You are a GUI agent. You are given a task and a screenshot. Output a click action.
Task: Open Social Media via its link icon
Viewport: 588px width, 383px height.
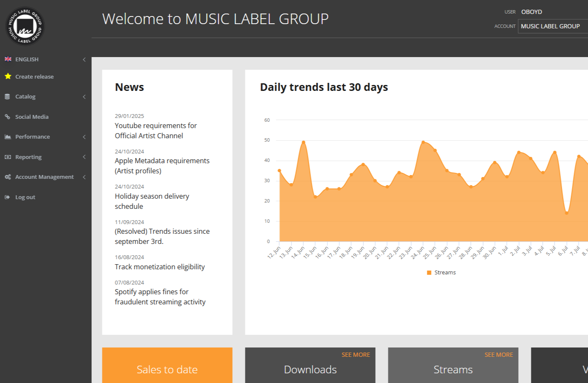7,117
